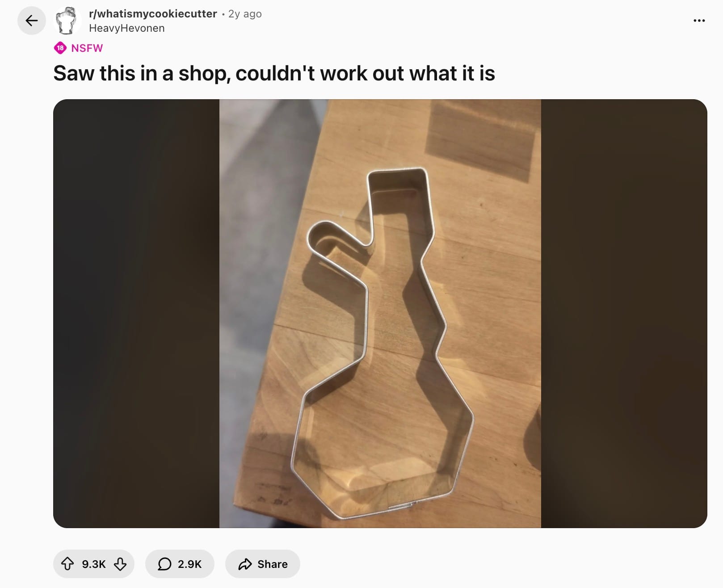
Task: Click the post title text
Action: point(274,73)
